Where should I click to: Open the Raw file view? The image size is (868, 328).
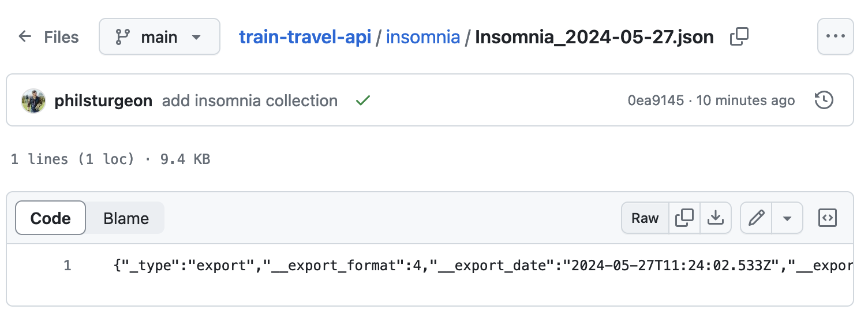pyautogui.click(x=645, y=218)
